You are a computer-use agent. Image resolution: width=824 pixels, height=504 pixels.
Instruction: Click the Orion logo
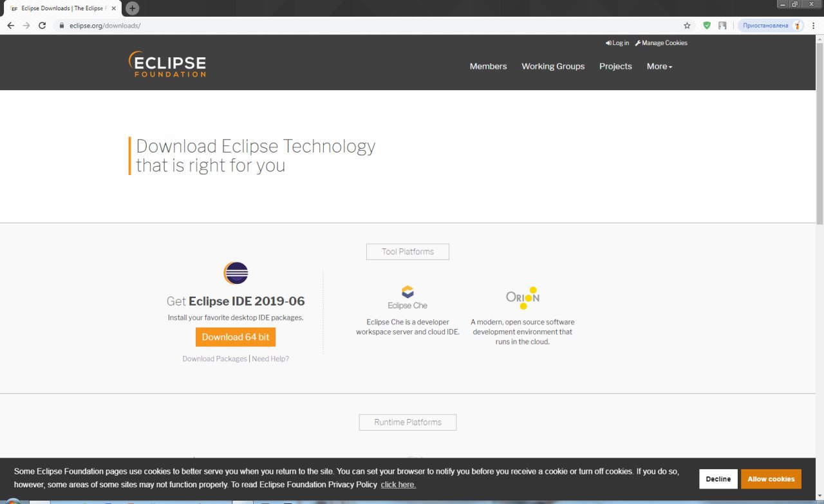(523, 297)
